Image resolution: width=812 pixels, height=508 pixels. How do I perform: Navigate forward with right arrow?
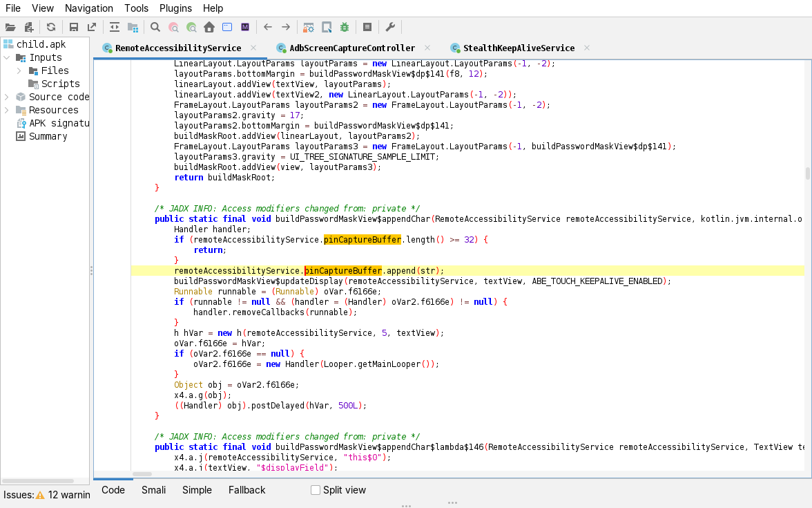286,27
